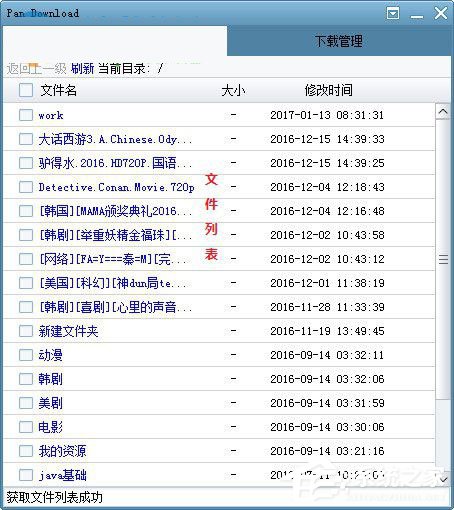Screen dimensions: 454x510
Task: Open the 新建文件夹 folder
Action: [68, 331]
